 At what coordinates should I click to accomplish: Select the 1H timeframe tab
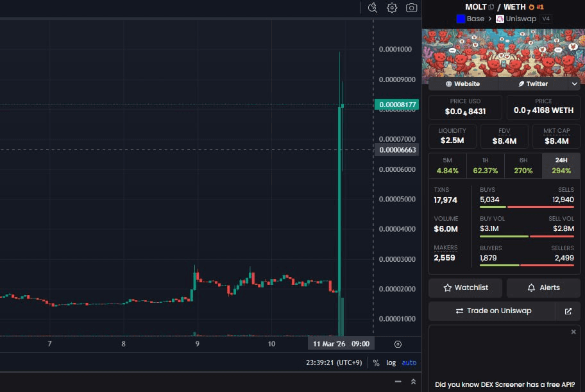coord(486,166)
